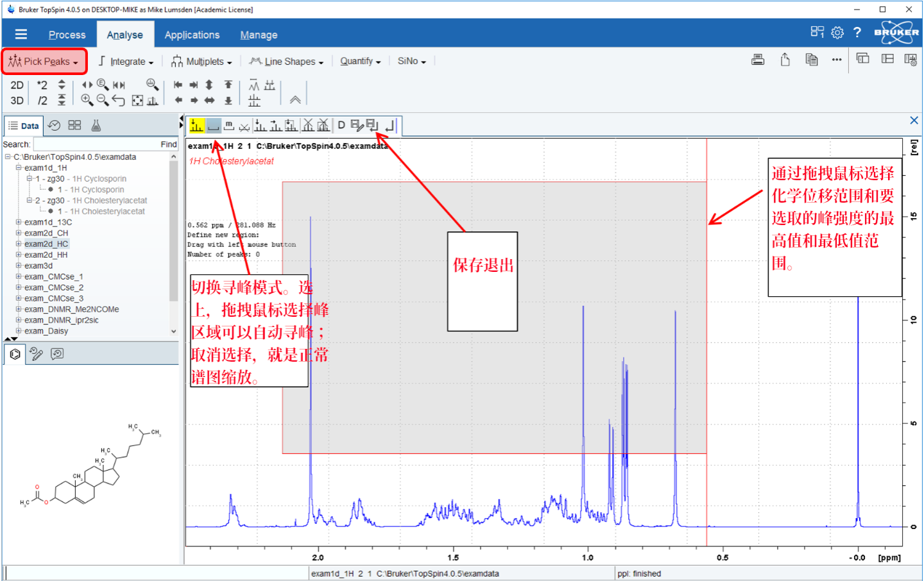The height and width of the screenshot is (581, 924).
Task: Click the multiply intensity by 2 button
Action: tap(42, 85)
